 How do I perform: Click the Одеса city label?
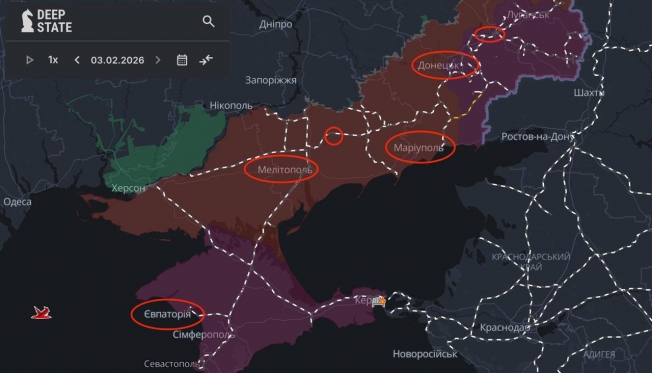(x=17, y=202)
